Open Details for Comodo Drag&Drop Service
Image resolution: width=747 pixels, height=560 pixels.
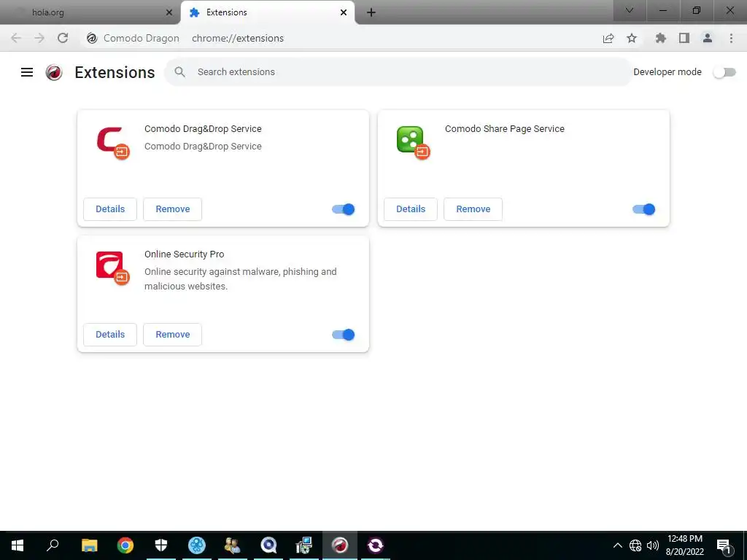[x=110, y=209]
